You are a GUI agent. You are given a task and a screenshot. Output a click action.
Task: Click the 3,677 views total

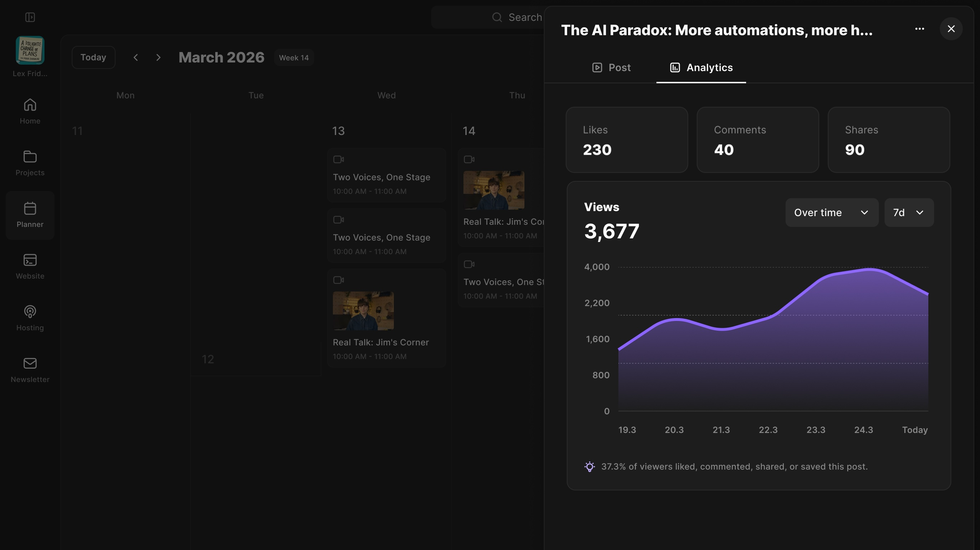click(x=611, y=231)
